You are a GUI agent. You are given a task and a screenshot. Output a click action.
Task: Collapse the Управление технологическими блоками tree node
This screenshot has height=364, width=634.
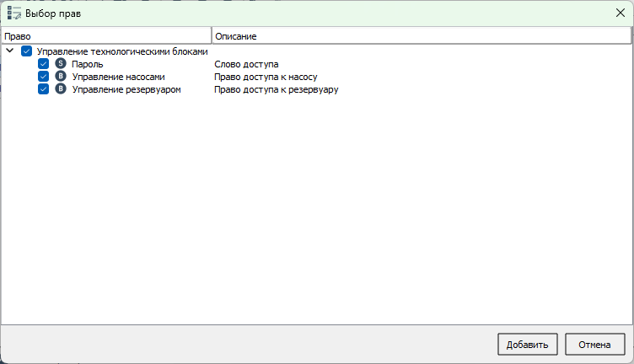(10, 51)
